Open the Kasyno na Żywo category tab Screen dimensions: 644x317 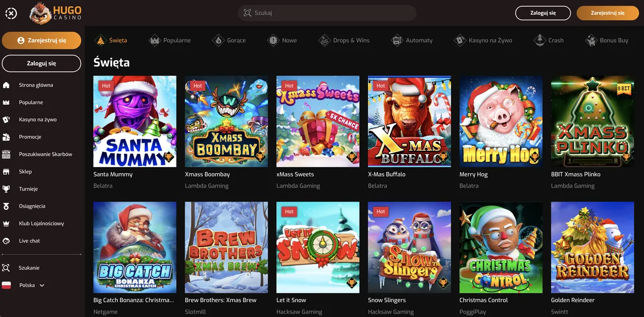click(483, 40)
